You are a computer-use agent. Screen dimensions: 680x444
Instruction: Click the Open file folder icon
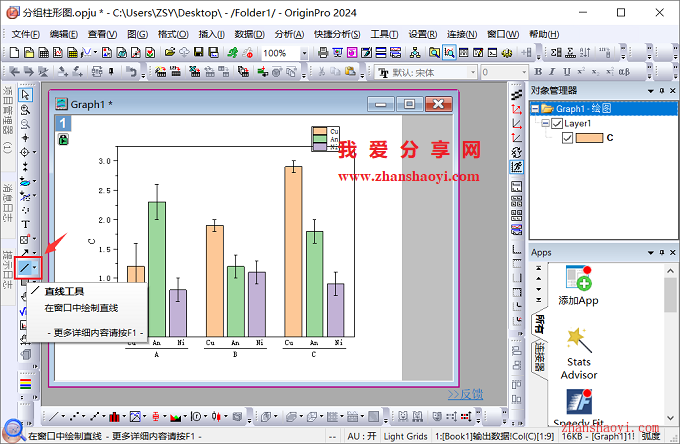170,53
